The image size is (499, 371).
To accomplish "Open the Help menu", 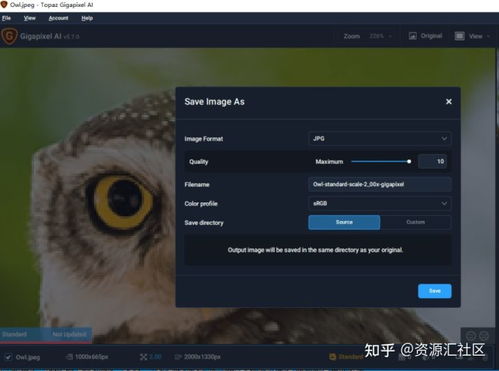I will 87,18.
